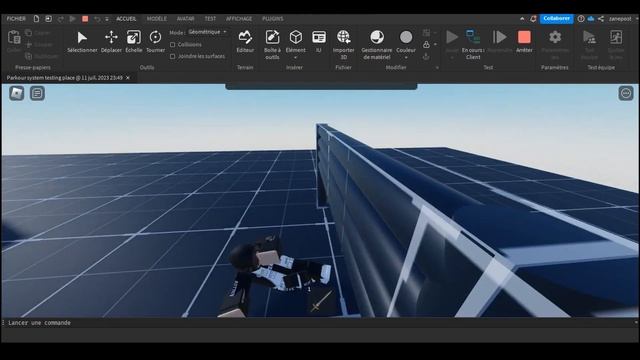Select the Sélectionner arrow tool
Screen dimensions: 640x360
82,41
